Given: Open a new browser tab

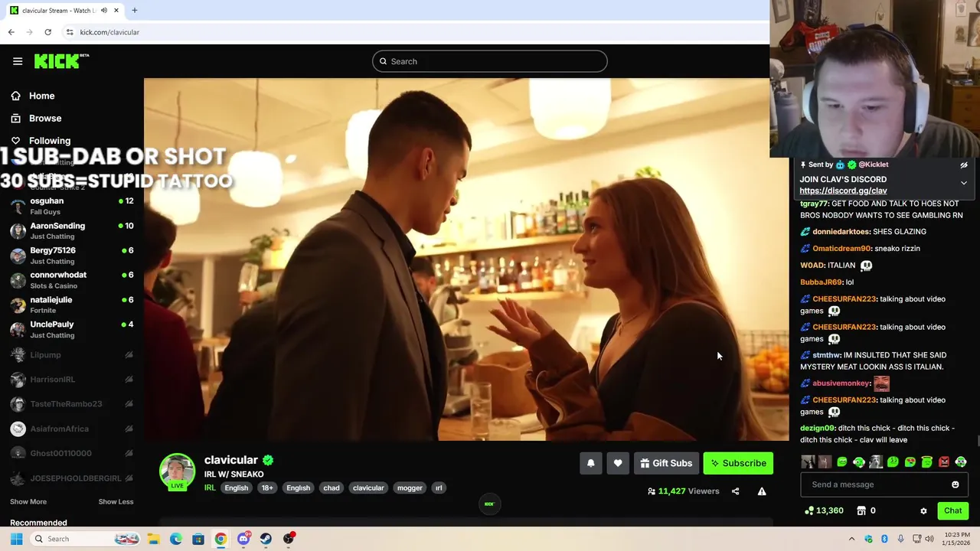Looking at the screenshot, I should click(134, 11).
